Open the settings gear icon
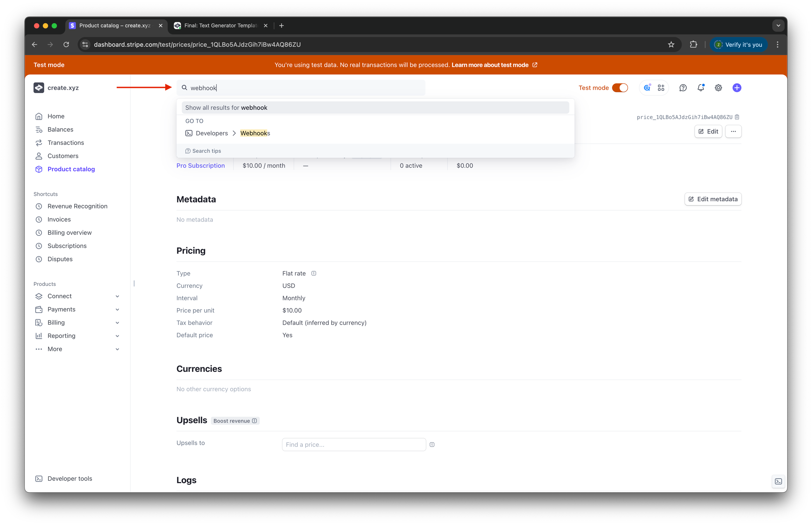Screen dimensions: 812x525 (x=718, y=88)
